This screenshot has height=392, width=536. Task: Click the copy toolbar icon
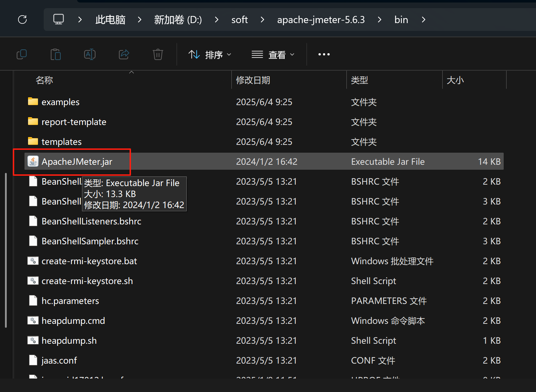(x=22, y=54)
